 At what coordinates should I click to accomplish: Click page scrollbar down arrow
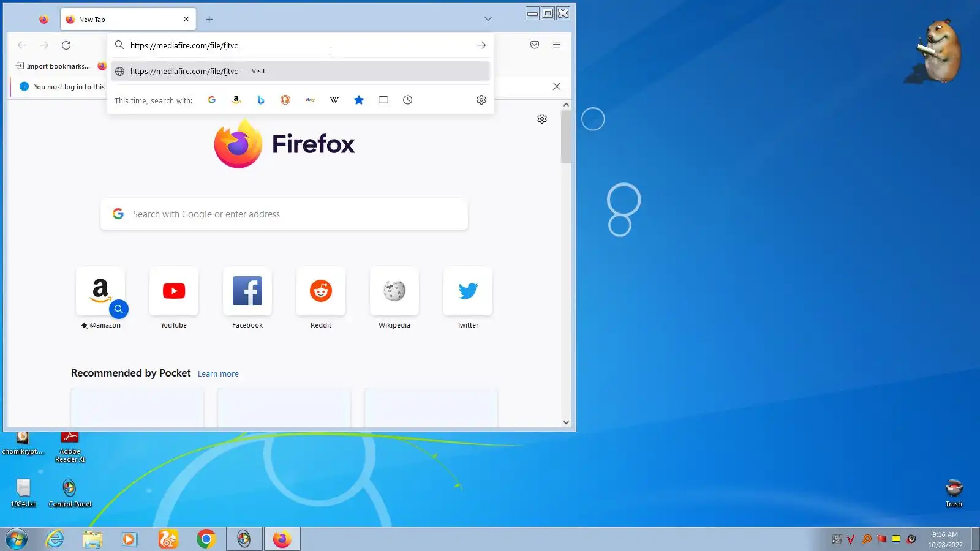[x=566, y=422]
